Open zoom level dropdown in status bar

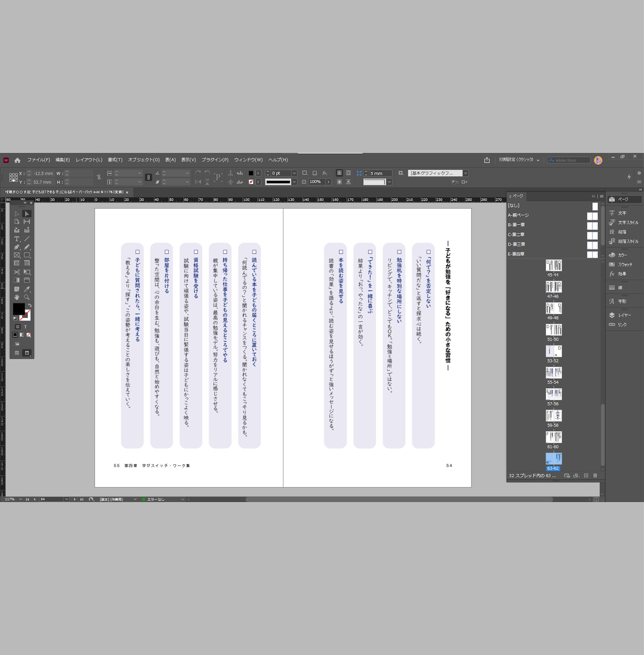[20, 499]
